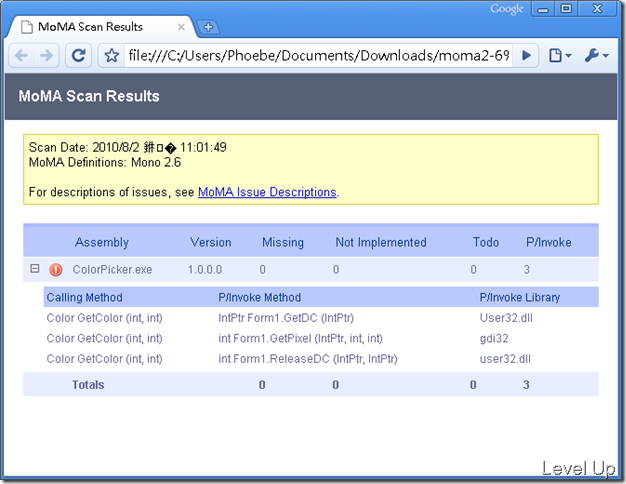626x484 pixels.
Task: Click the Version column header
Action: click(x=211, y=242)
